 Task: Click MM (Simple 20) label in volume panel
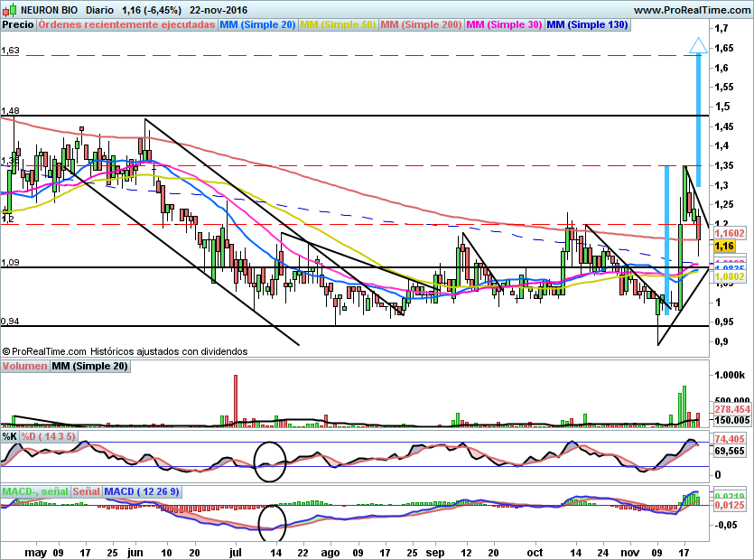pyautogui.click(x=88, y=366)
